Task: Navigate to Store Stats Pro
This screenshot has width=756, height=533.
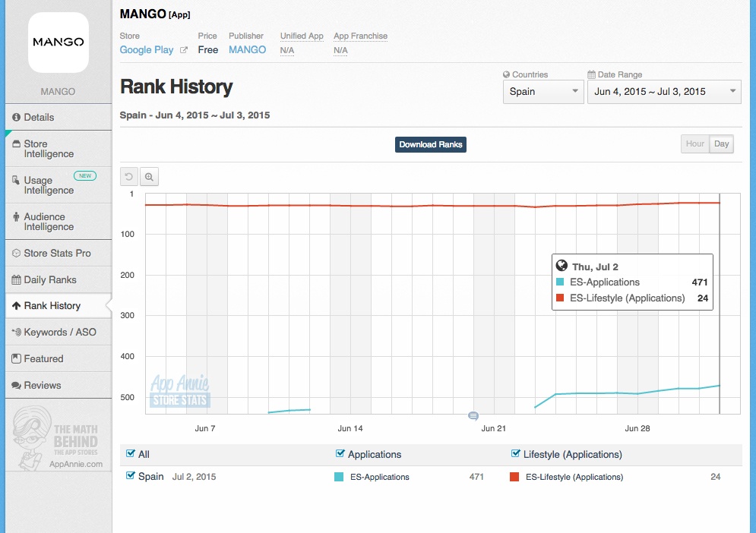Action: (x=59, y=253)
